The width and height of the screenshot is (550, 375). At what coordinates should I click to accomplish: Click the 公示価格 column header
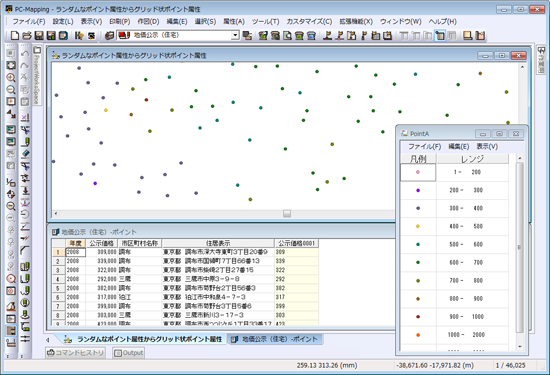tap(101, 243)
